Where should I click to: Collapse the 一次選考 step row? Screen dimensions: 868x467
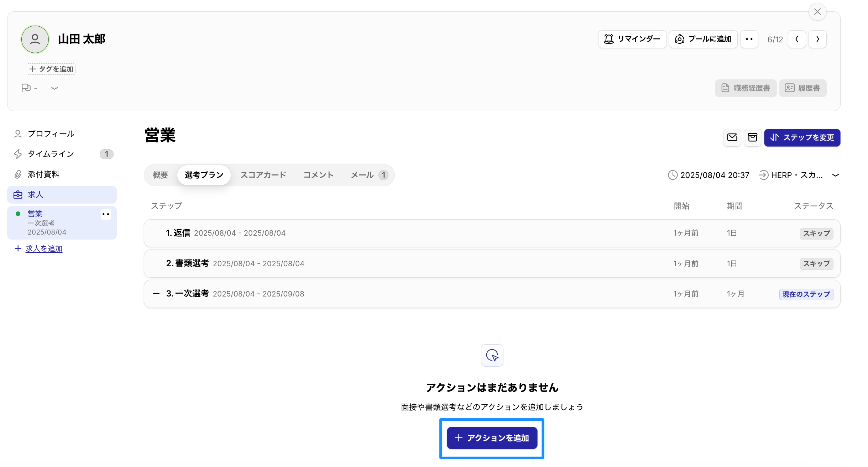pos(156,294)
